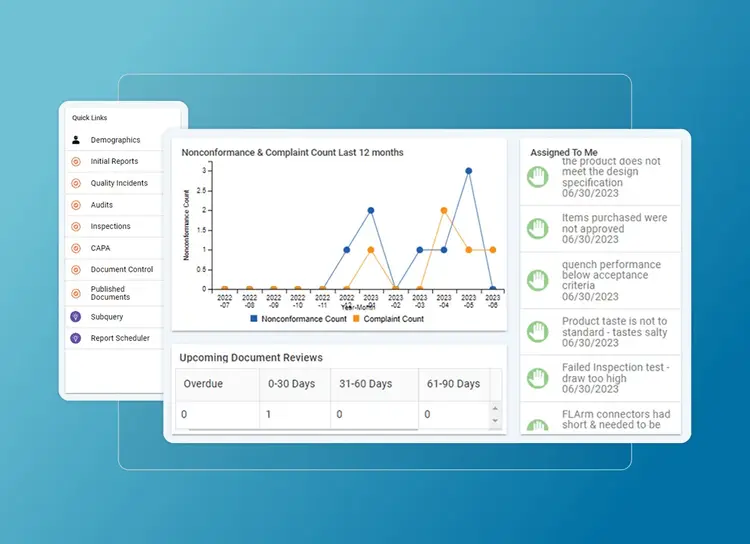Click the 2023-01 nonconformance data point
Screen dimensions: 750x544
(371, 211)
